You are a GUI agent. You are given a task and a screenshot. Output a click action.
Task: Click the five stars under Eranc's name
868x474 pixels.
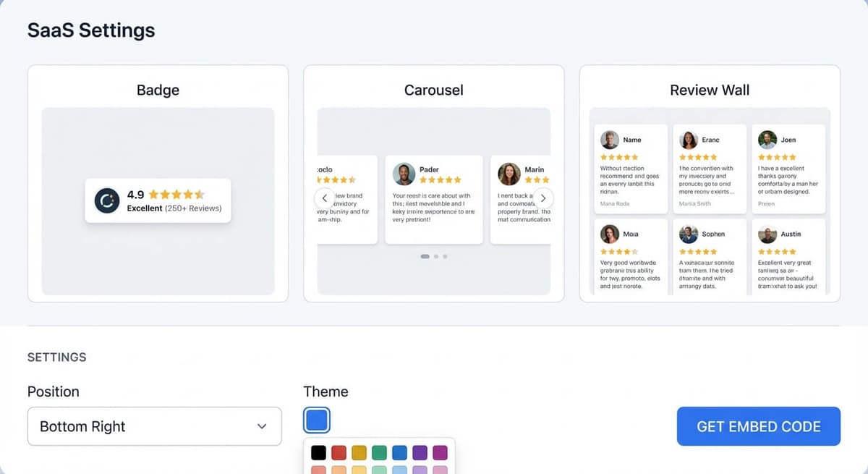pos(697,156)
